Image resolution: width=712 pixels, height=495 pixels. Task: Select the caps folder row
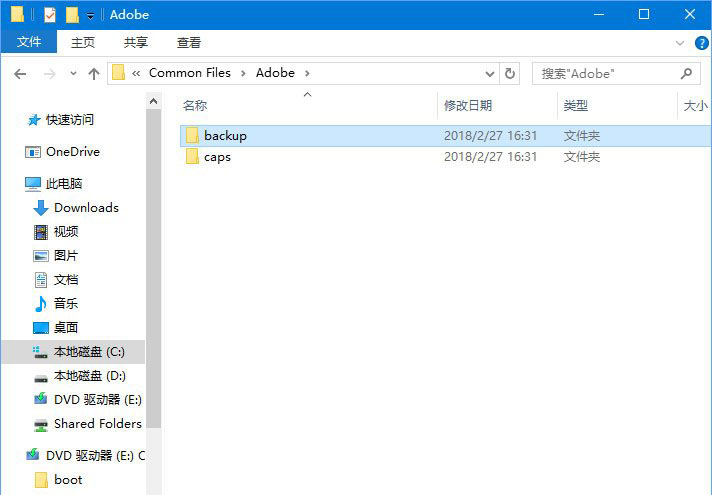[x=445, y=157]
